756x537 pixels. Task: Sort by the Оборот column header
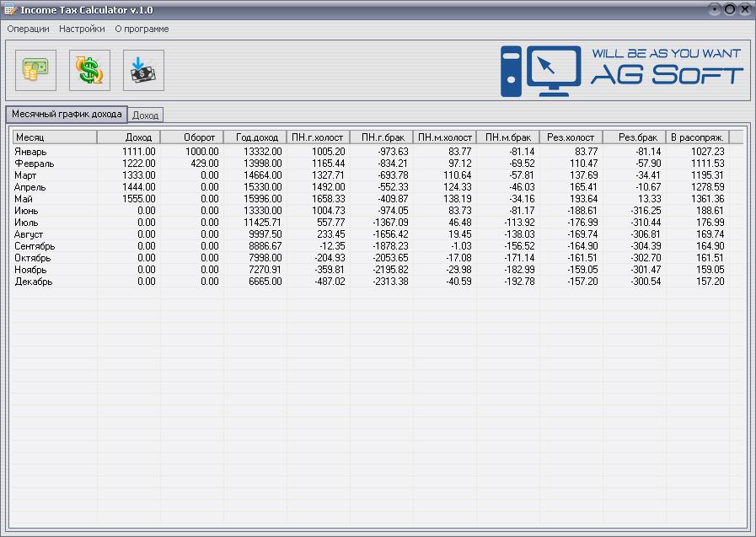[x=192, y=137]
